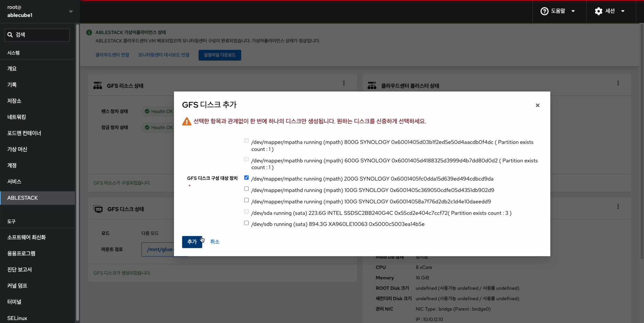Open SELinux in the sidebar

coord(37,318)
